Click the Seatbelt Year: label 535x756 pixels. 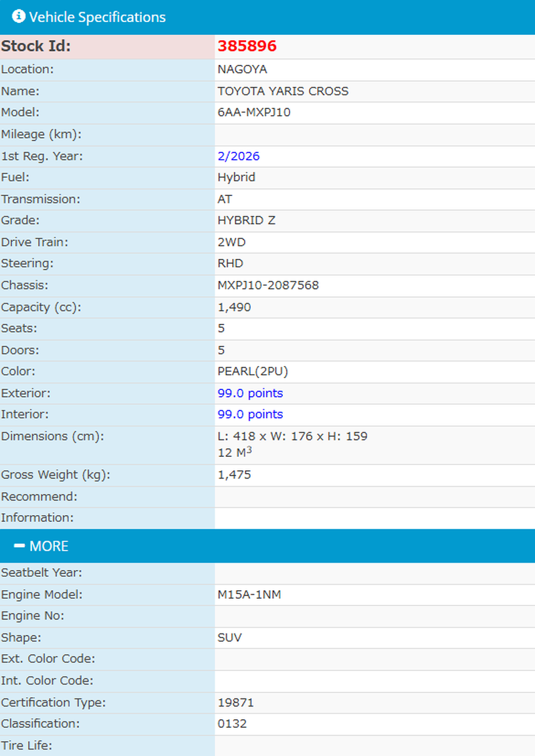(41, 573)
